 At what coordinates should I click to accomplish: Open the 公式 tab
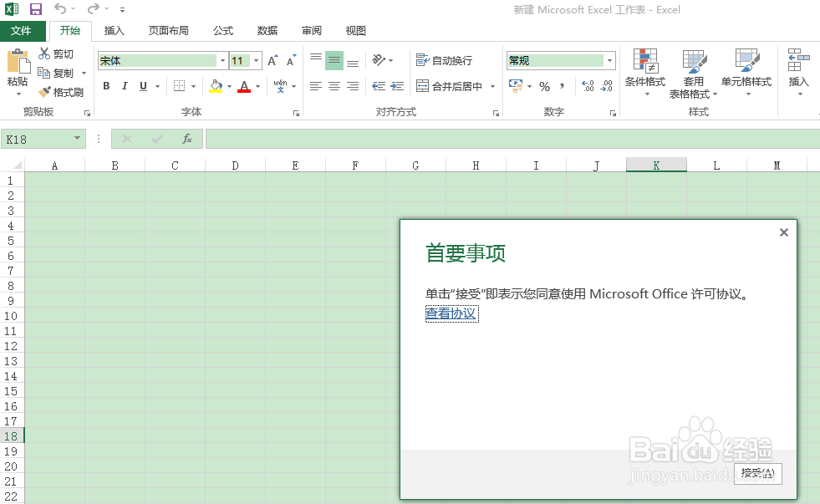[223, 31]
